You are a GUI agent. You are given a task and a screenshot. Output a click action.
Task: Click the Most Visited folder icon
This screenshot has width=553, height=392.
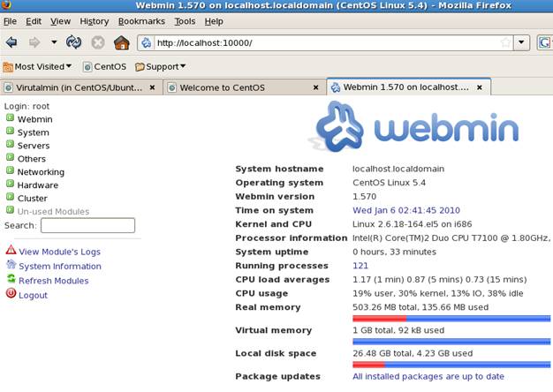click(8, 67)
